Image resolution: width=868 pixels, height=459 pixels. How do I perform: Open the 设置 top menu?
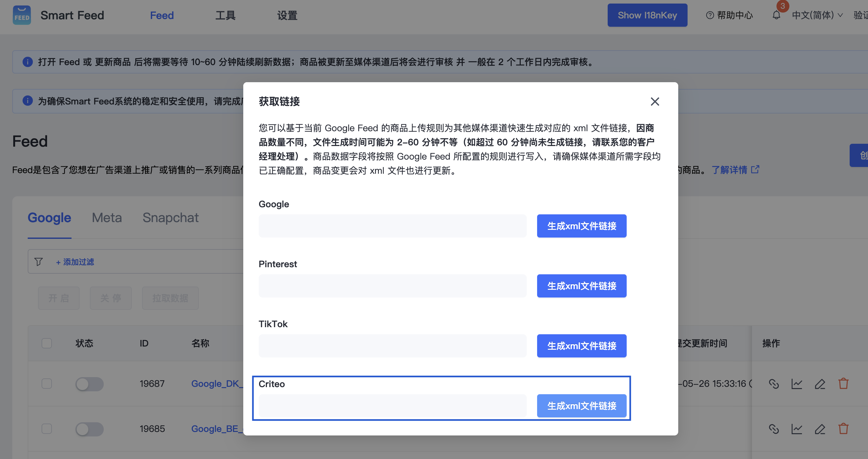pos(287,15)
